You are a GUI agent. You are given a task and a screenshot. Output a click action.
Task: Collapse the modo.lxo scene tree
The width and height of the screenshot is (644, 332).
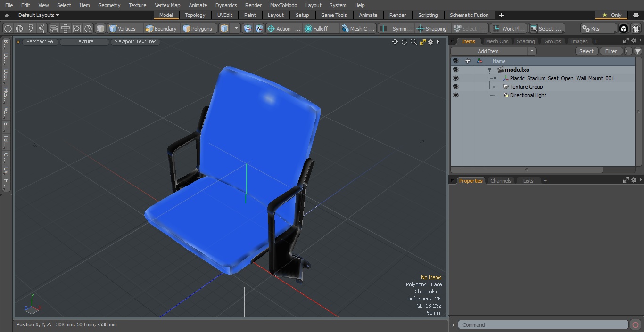[x=490, y=70]
